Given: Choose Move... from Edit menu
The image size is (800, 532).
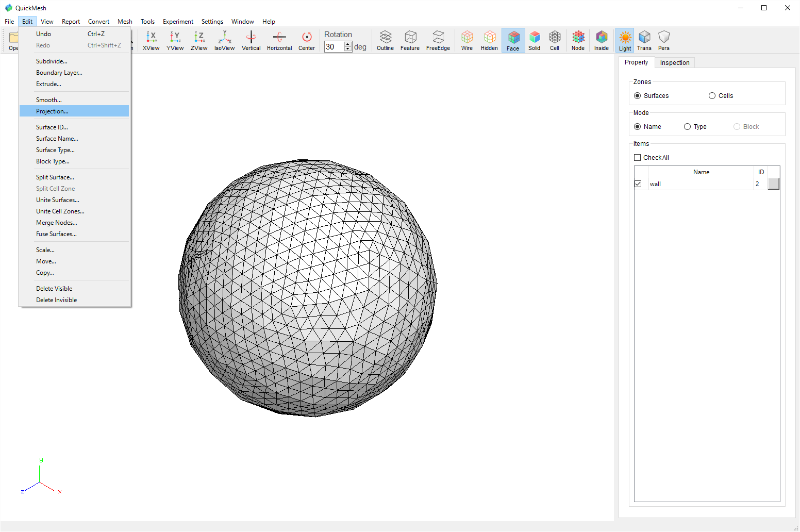Looking at the screenshot, I should click(x=74, y=261).
